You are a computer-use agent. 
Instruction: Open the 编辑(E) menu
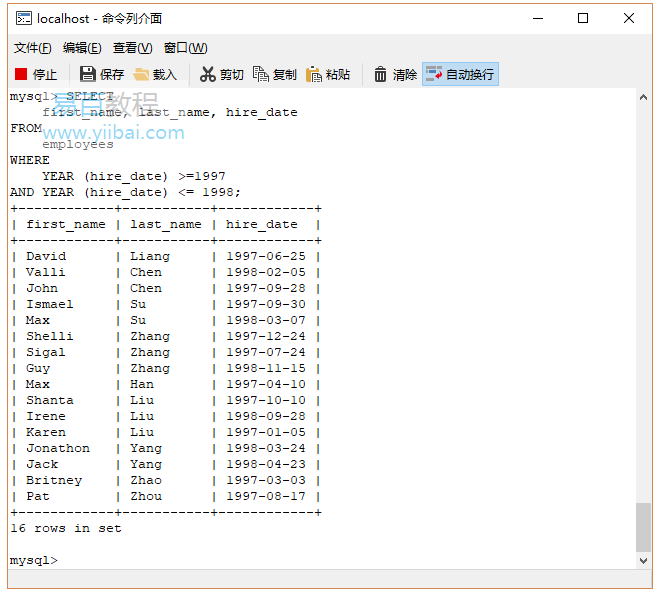[x=82, y=48]
